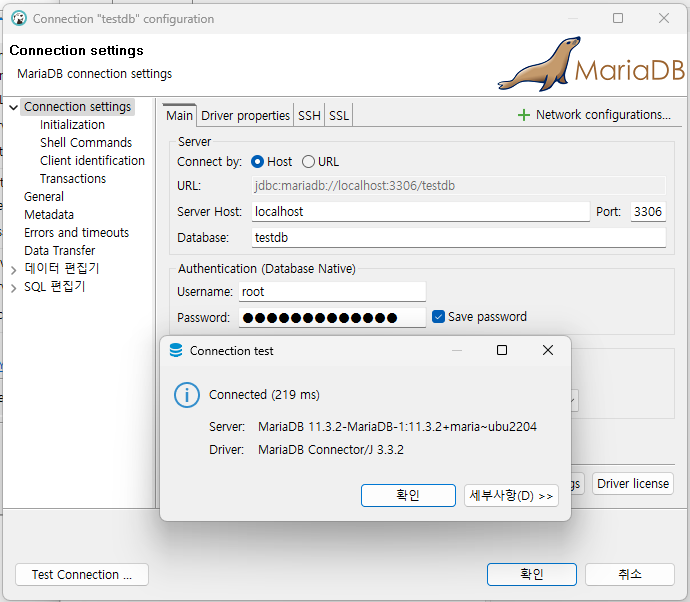Click the 취소 cancel button
Screen dimensions: 690x602
click(x=630, y=574)
